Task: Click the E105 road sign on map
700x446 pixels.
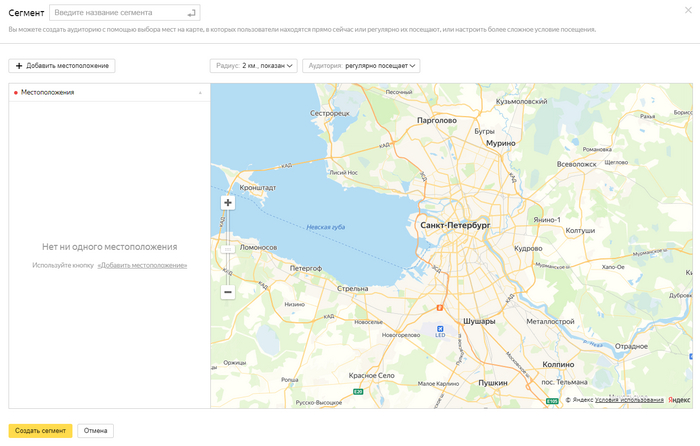Action: (x=552, y=401)
